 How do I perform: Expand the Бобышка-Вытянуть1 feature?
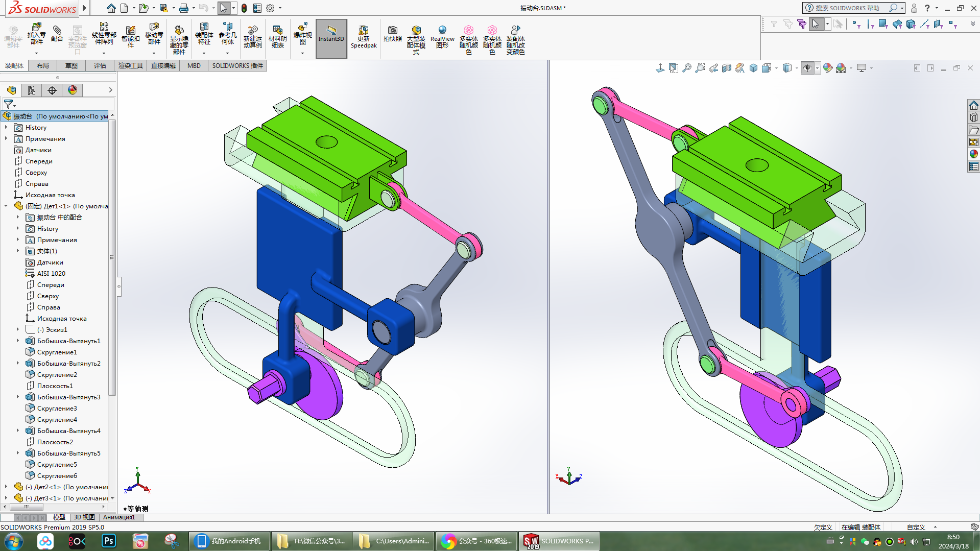pyautogui.click(x=18, y=341)
